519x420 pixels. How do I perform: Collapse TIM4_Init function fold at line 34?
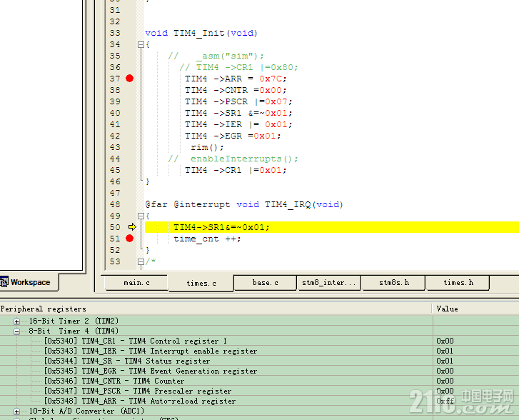click(141, 44)
